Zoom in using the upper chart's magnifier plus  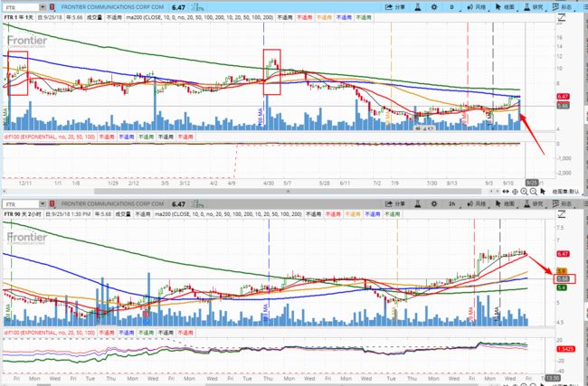click(525, 192)
